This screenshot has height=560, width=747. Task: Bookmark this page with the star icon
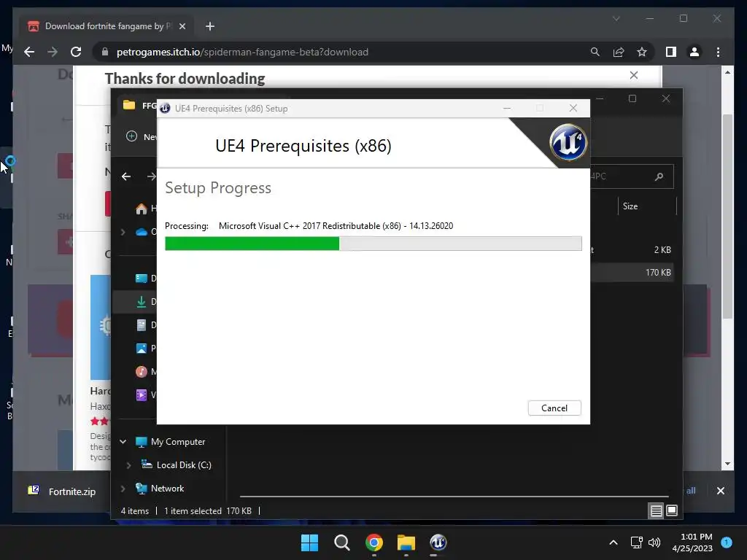(642, 52)
